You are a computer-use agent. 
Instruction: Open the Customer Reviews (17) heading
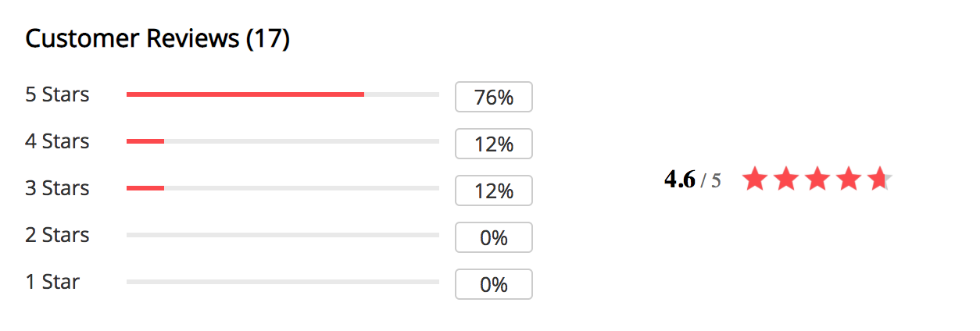(158, 38)
